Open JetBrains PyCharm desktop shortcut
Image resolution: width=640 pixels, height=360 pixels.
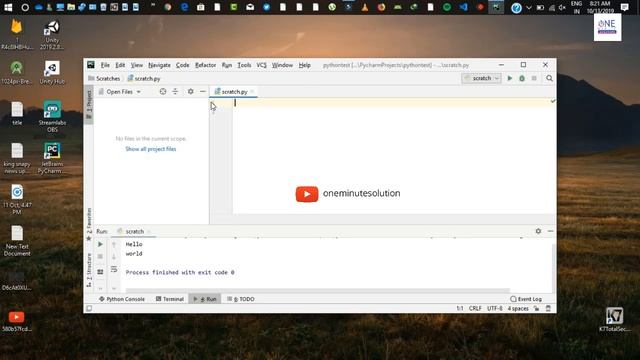point(52,158)
